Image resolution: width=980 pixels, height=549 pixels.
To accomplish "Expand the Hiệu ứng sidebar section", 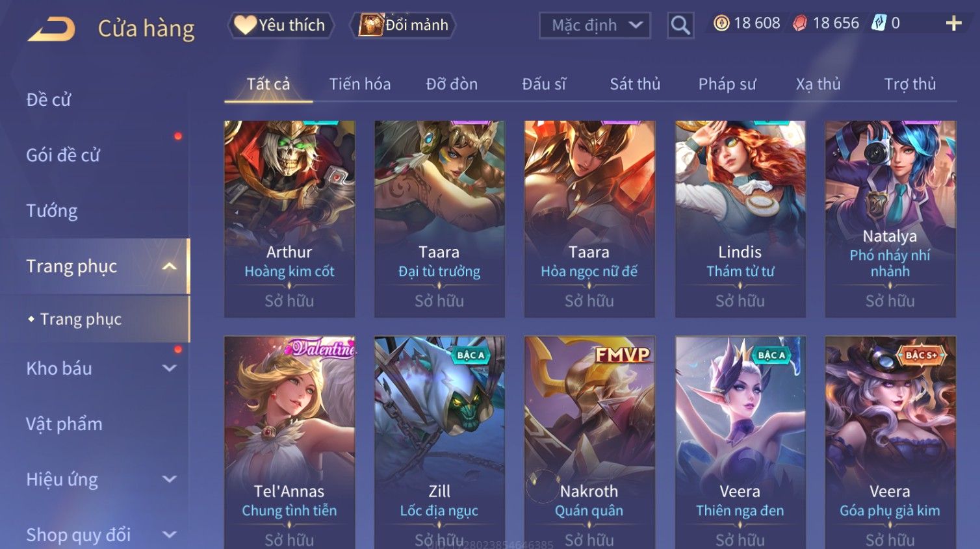I will (x=169, y=479).
